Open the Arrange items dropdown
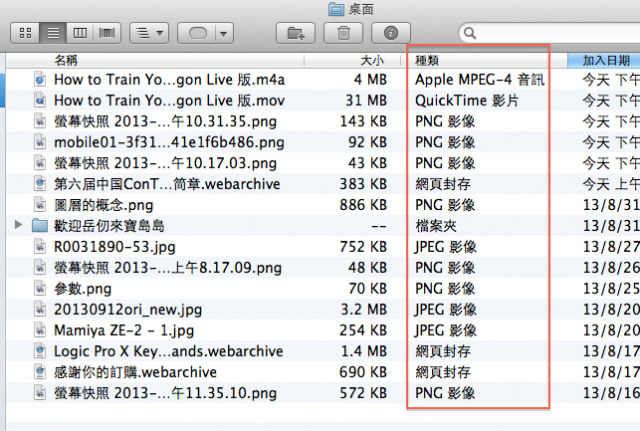Image resolution: width=640 pixels, height=431 pixels. click(x=149, y=33)
